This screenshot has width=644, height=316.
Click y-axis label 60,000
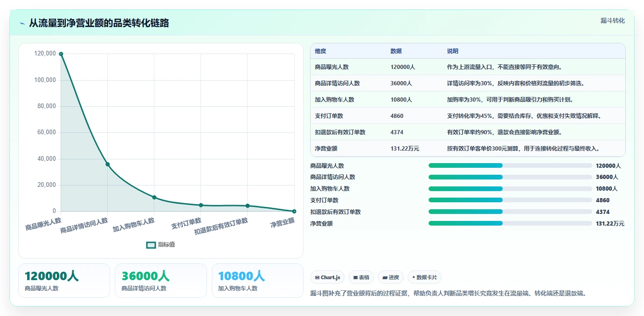(x=47, y=132)
